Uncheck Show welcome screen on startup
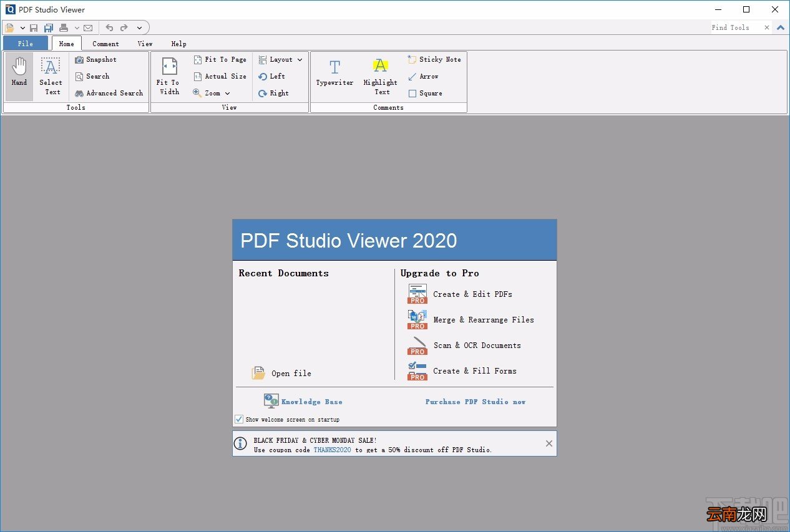The width and height of the screenshot is (790, 532). pyautogui.click(x=239, y=419)
